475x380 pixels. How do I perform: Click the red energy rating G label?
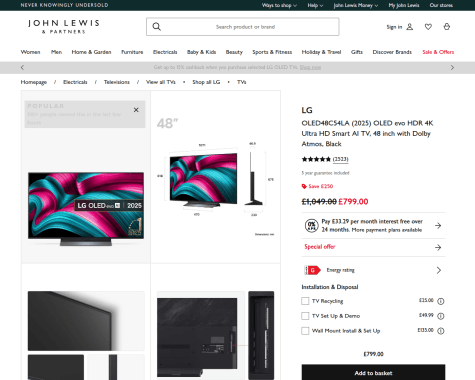pyautogui.click(x=312, y=270)
